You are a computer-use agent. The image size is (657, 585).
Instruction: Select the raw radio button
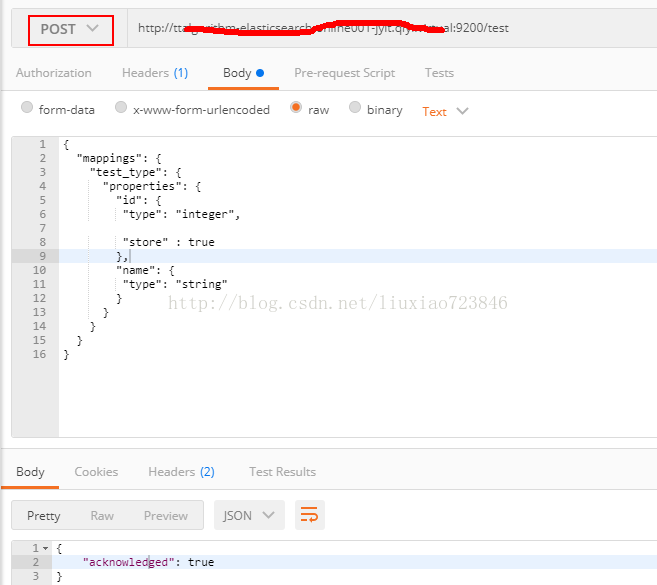[296, 107]
